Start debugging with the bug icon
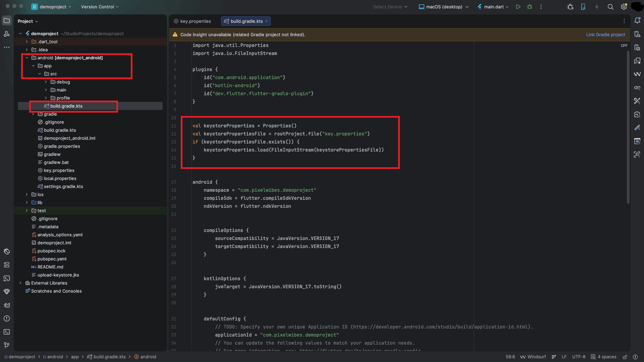644x362 pixels. (530, 7)
